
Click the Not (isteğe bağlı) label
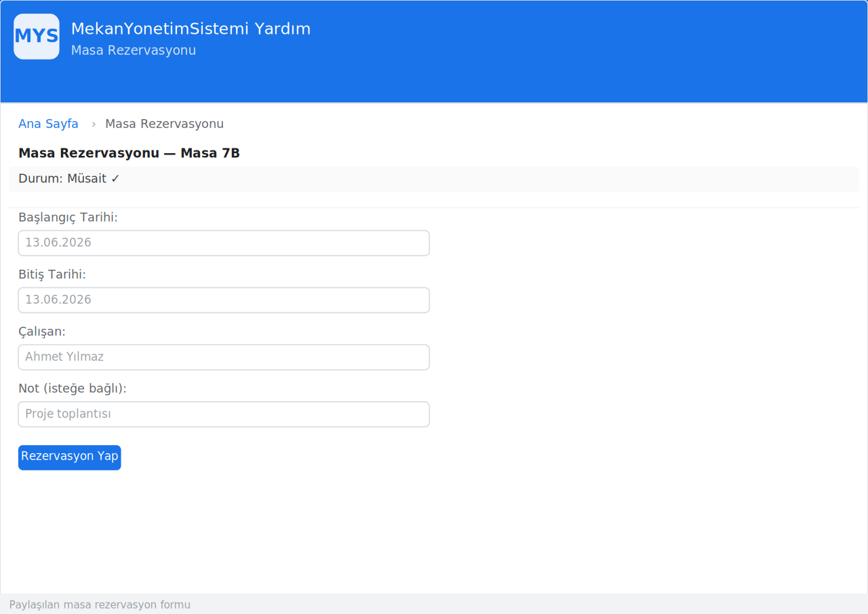(73, 388)
